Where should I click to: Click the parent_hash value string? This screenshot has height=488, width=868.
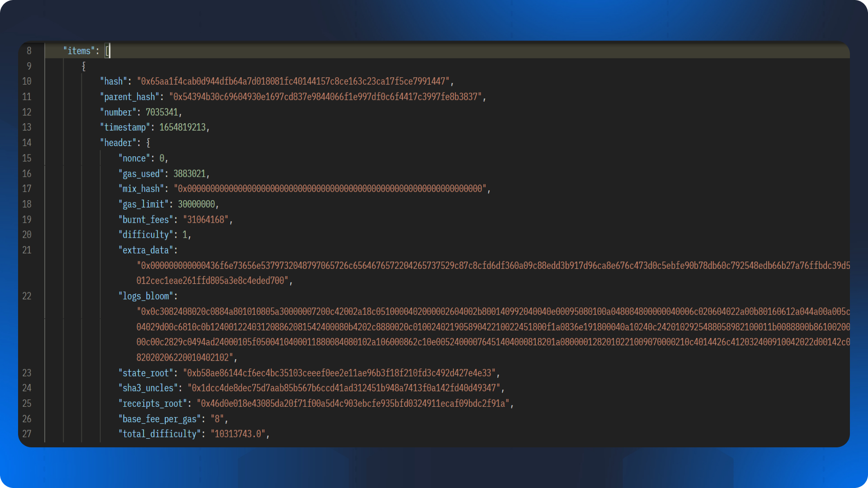(325, 97)
